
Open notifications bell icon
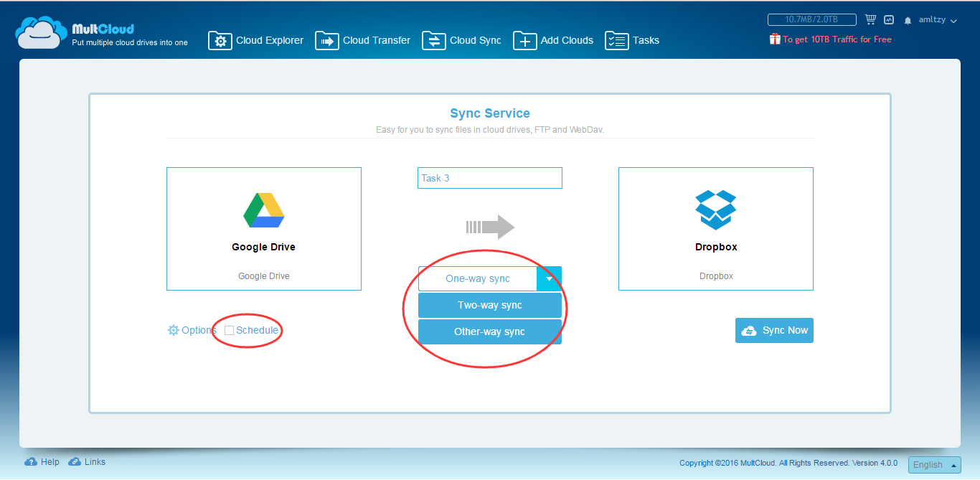coord(908,21)
